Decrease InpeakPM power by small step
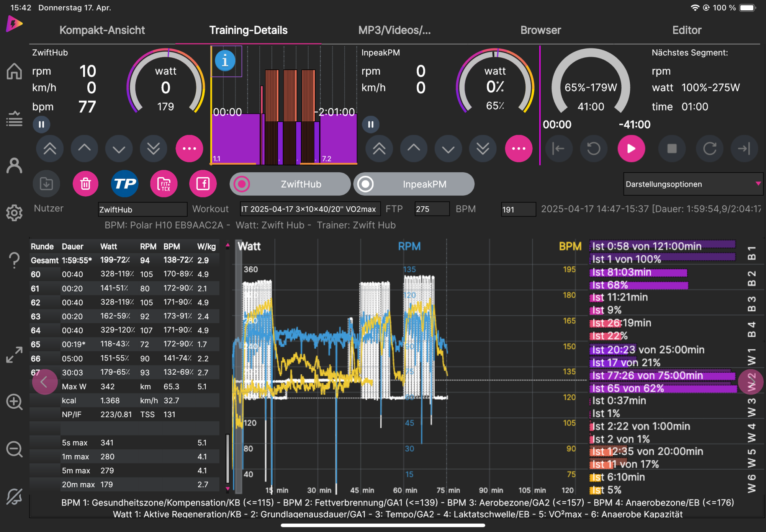This screenshot has width=766, height=532. coord(448,149)
